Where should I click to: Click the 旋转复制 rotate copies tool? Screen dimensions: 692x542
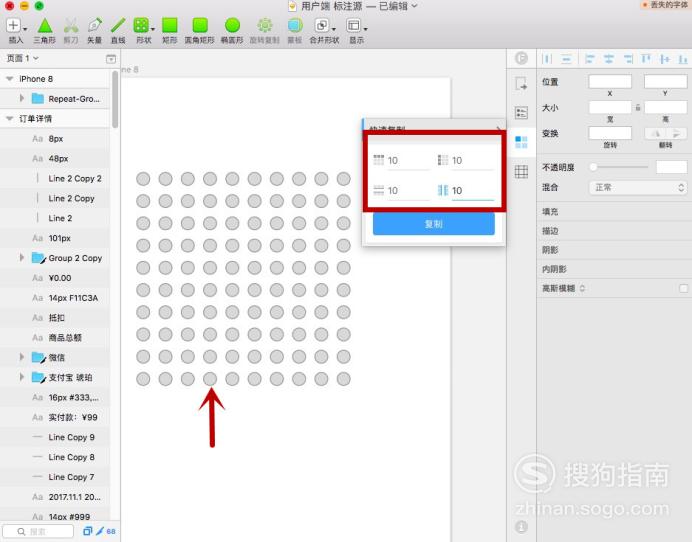265,30
